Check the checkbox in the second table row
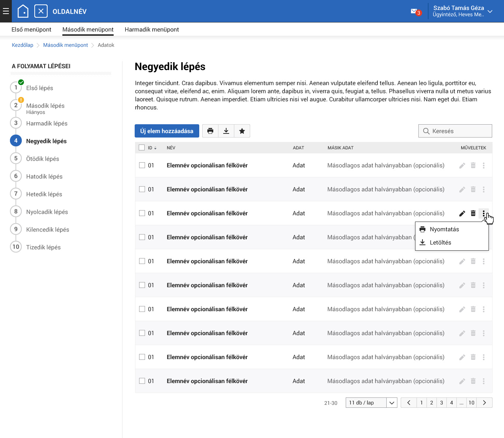504x438 pixels. pos(142,189)
